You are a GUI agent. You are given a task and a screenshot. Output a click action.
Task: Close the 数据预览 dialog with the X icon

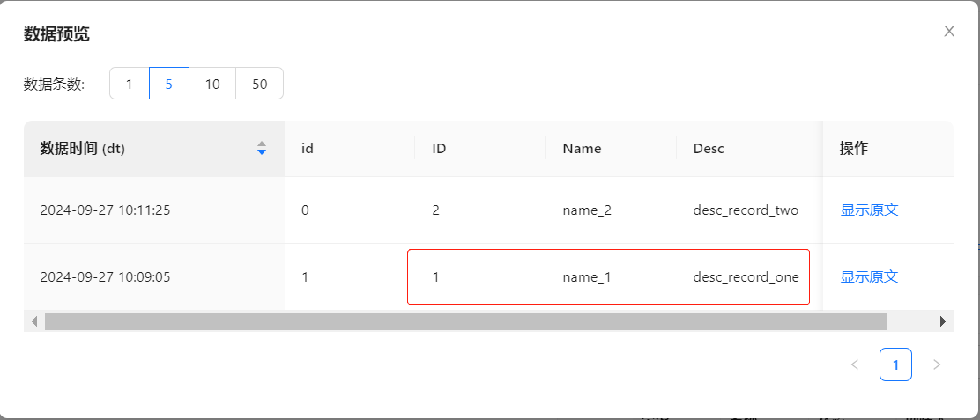click(949, 32)
